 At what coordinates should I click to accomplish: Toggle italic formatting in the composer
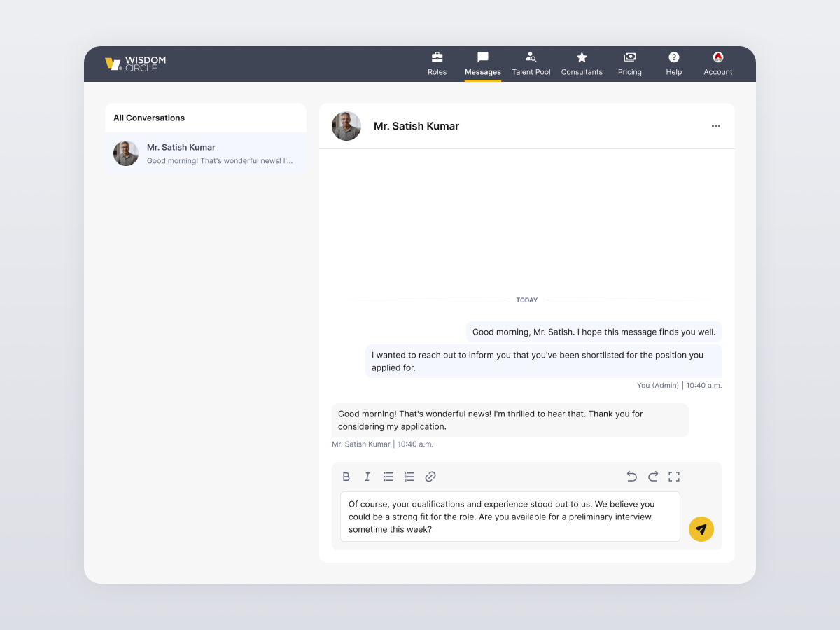(367, 477)
